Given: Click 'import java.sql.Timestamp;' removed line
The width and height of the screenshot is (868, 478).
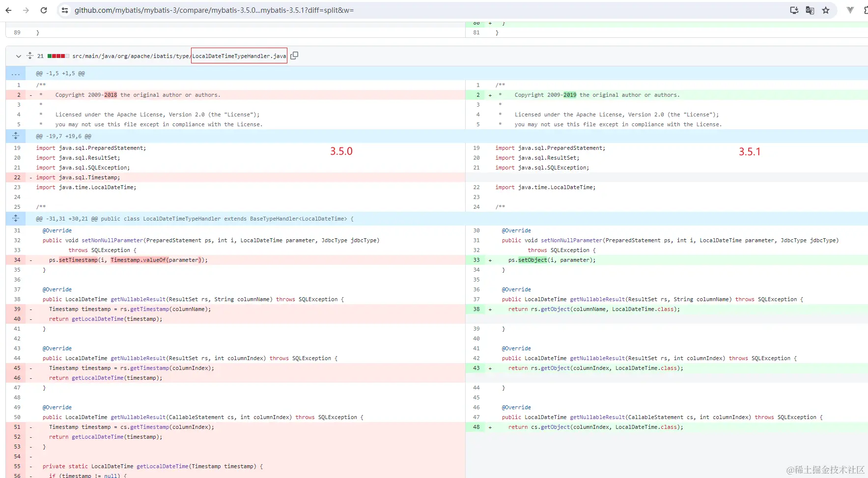Looking at the screenshot, I should pos(78,177).
